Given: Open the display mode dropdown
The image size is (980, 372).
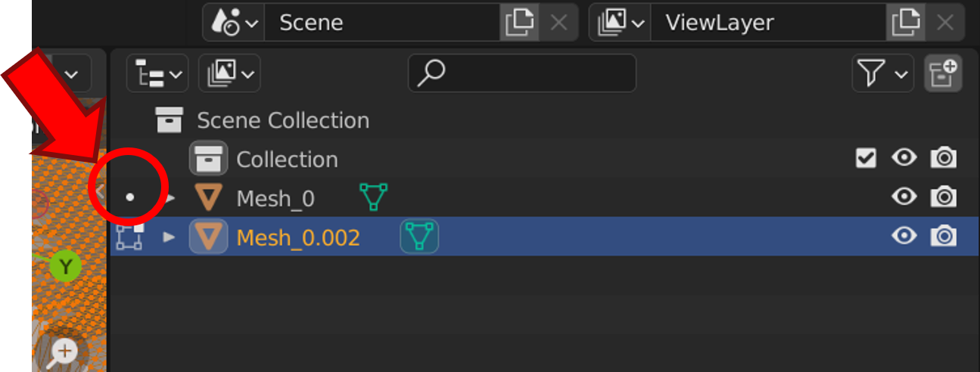Looking at the screenshot, I should pos(229,74).
